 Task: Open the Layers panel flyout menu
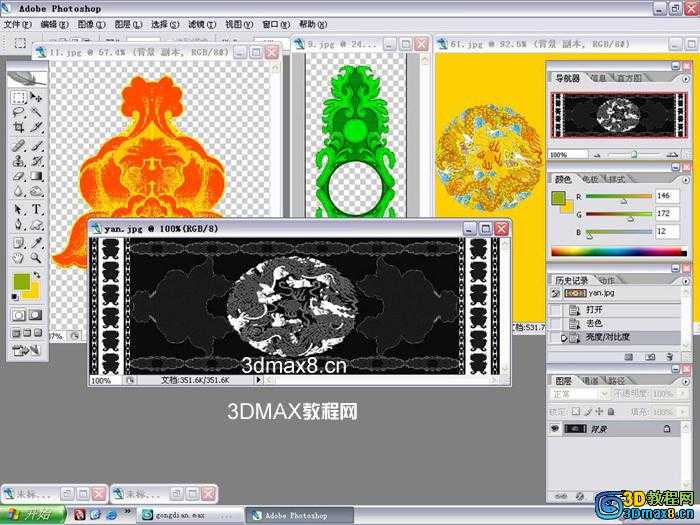(686, 382)
